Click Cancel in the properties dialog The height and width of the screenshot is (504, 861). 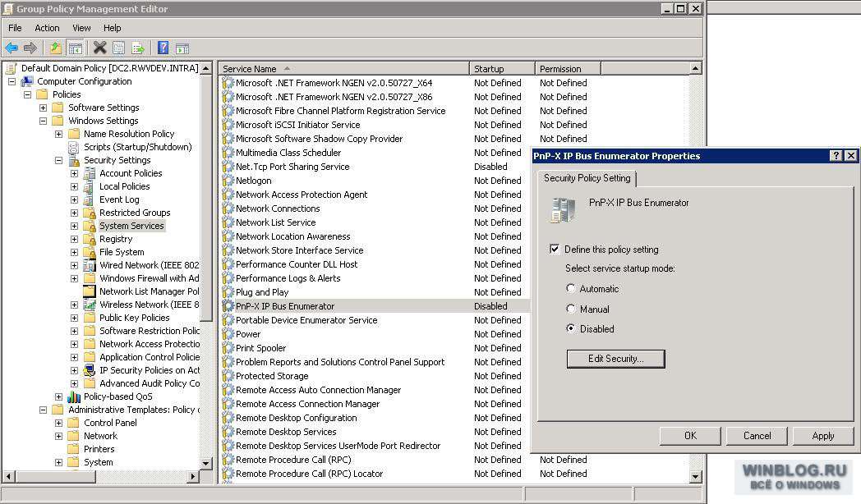pos(757,435)
